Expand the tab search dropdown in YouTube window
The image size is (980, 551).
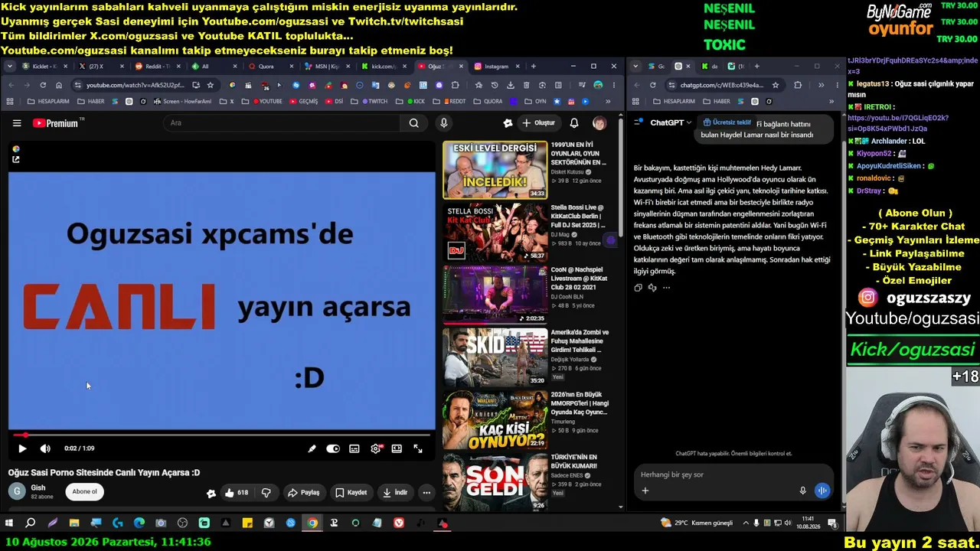pos(9,67)
